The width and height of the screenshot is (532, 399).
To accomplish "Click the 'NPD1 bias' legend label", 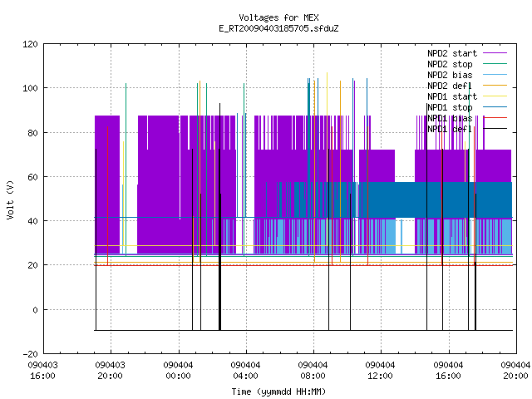I will [450, 118].
